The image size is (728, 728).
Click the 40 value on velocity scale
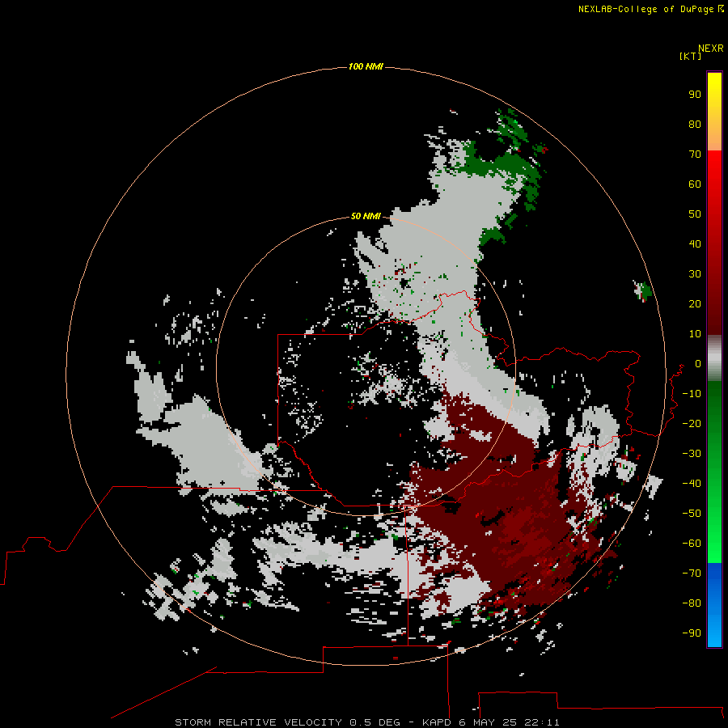coord(695,243)
